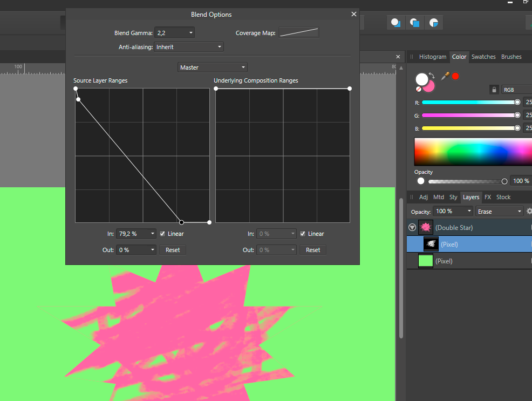Viewport: 532px width, 401px height.
Task: Switch to the Swatches tab
Action: pyautogui.click(x=483, y=57)
